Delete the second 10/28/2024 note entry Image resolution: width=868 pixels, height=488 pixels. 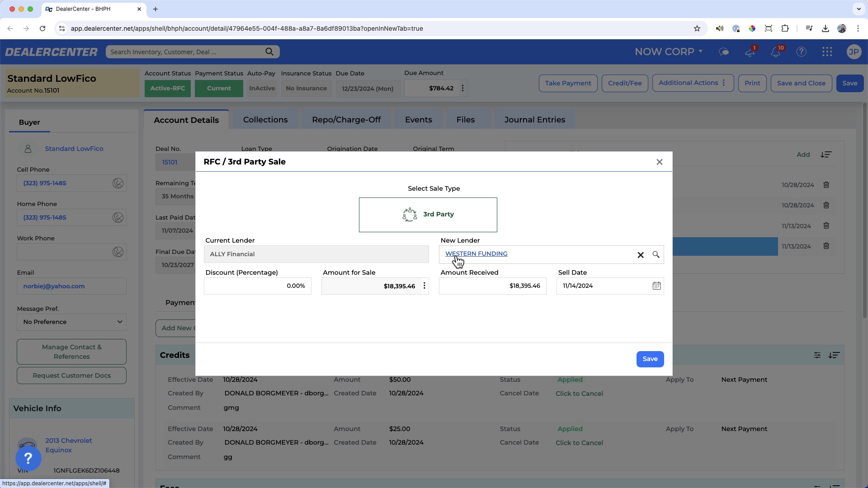pyautogui.click(x=826, y=205)
